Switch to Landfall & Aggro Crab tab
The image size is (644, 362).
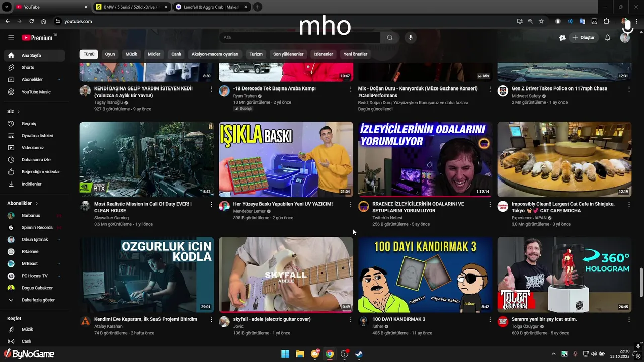pos(211,7)
